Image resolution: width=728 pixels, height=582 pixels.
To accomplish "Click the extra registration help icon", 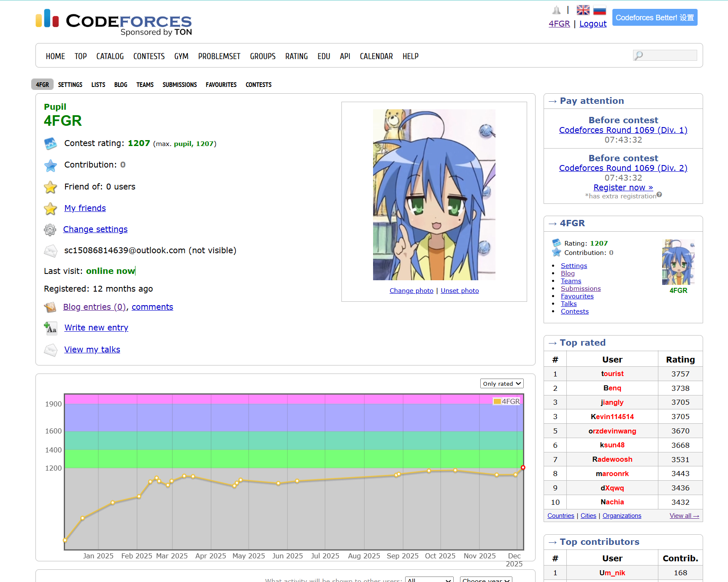I will (659, 195).
